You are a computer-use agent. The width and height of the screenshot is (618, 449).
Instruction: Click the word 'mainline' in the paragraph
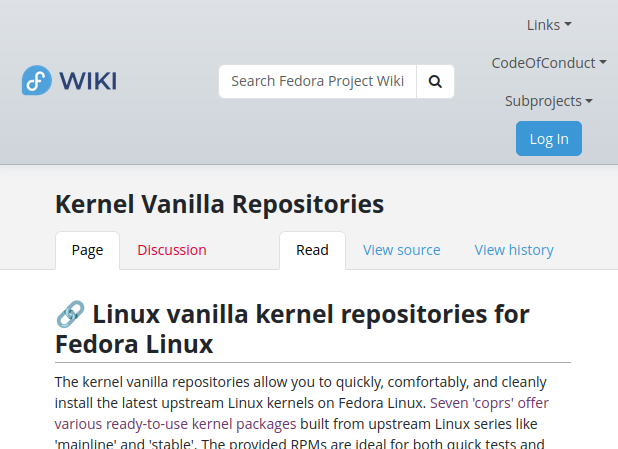click(87, 445)
